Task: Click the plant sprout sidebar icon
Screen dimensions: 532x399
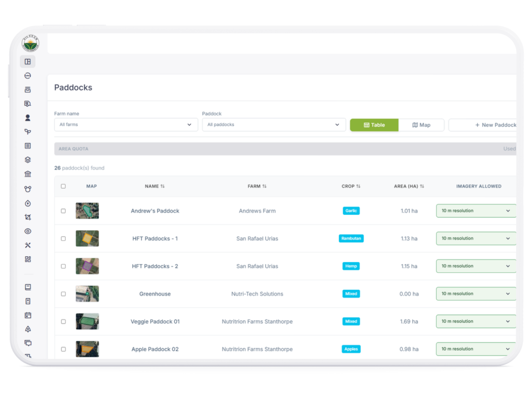Action: pos(28,132)
